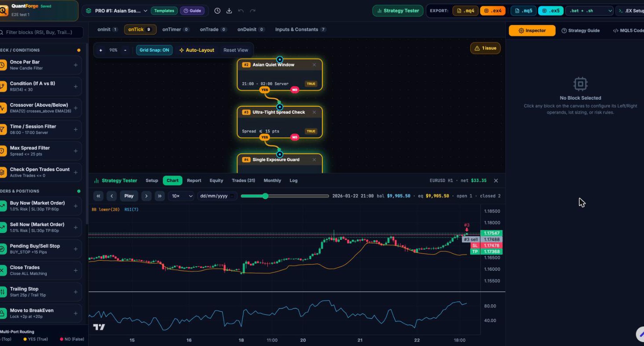Click the Auto-Layout button
644x346 pixels.
pyautogui.click(x=197, y=50)
